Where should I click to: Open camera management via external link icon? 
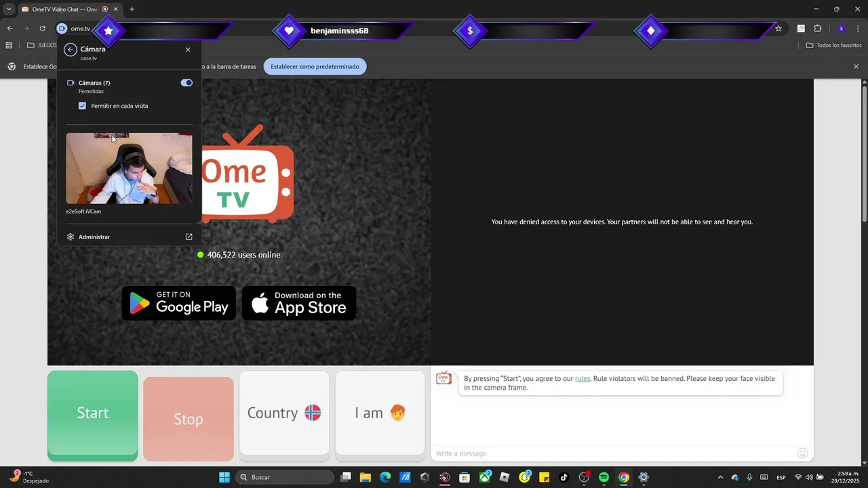pyautogui.click(x=189, y=237)
